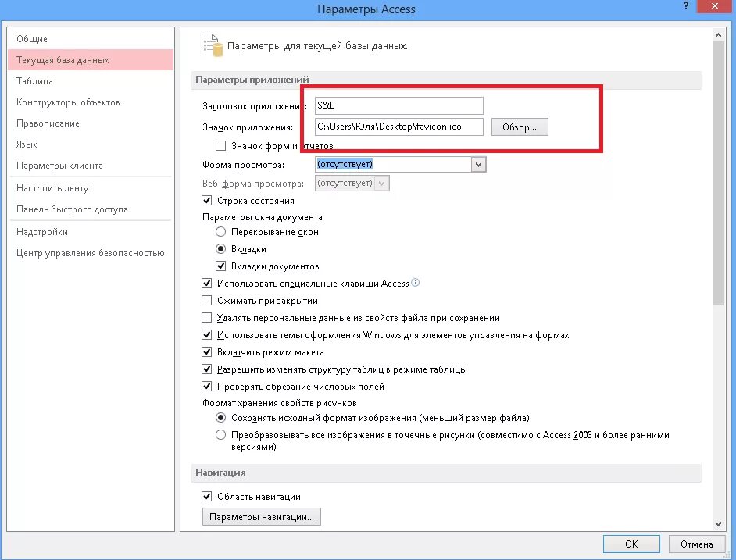The image size is (736, 560).
Task: Click the Отмена button
Action: tap(697, 544)
